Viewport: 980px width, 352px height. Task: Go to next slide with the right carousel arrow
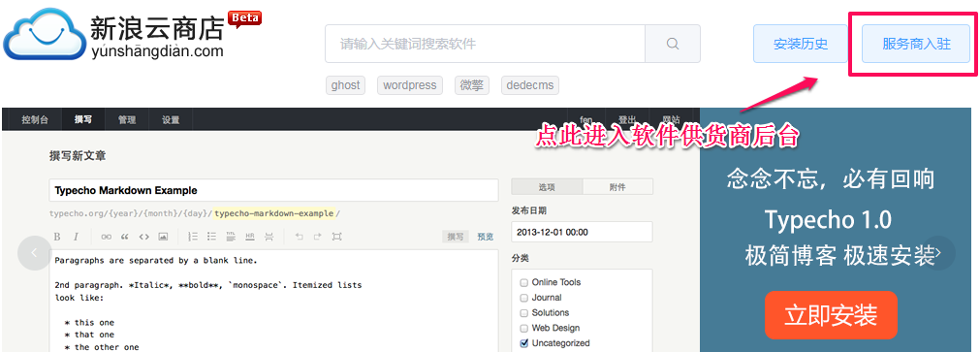(938, 253)
